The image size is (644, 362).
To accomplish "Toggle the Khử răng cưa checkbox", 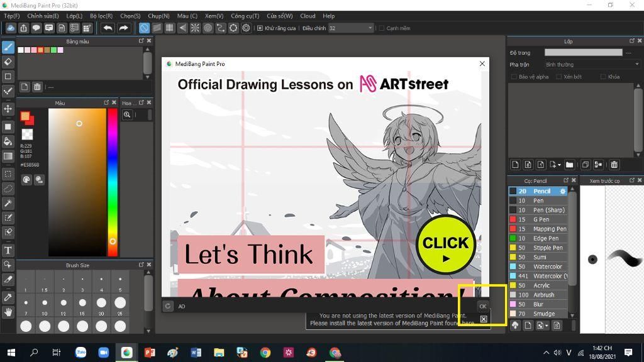I will coord(260,28).
